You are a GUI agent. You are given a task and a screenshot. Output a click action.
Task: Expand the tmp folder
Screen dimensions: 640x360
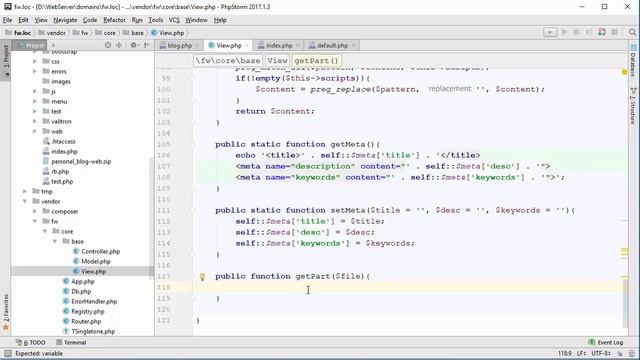(x=25, y=191)
